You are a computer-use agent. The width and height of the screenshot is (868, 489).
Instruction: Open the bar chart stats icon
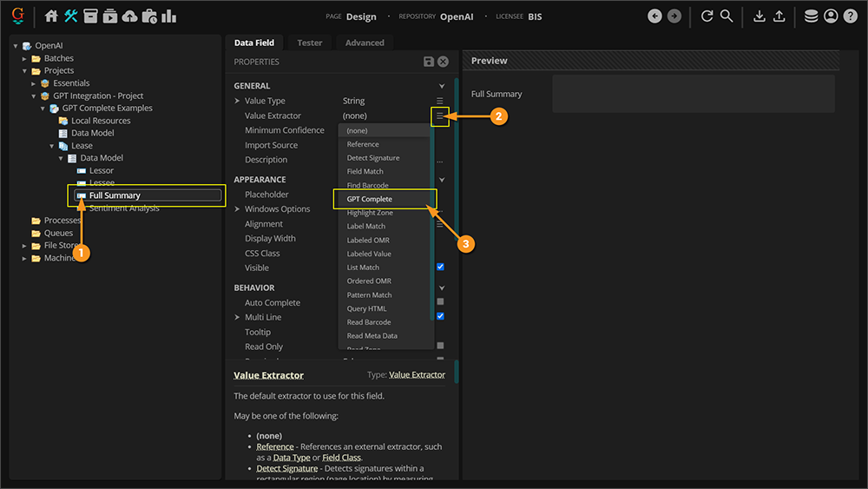click(168, 16)
